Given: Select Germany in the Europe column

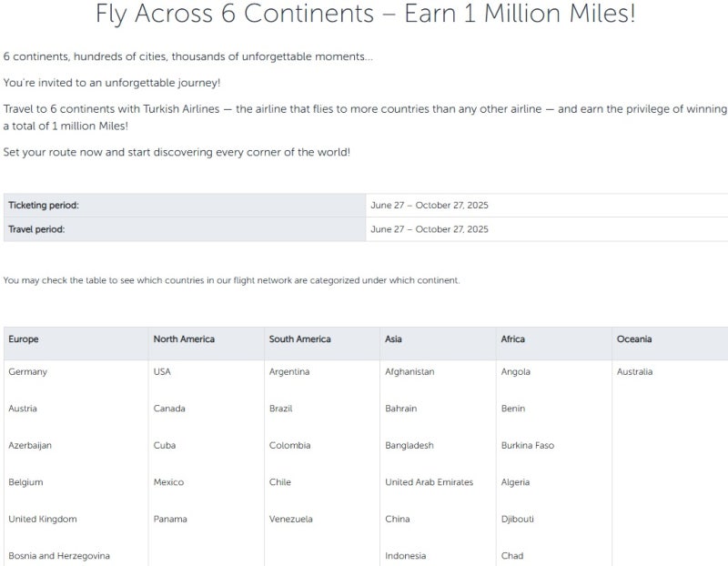Looking at the screenshot, I should (27, 371).
